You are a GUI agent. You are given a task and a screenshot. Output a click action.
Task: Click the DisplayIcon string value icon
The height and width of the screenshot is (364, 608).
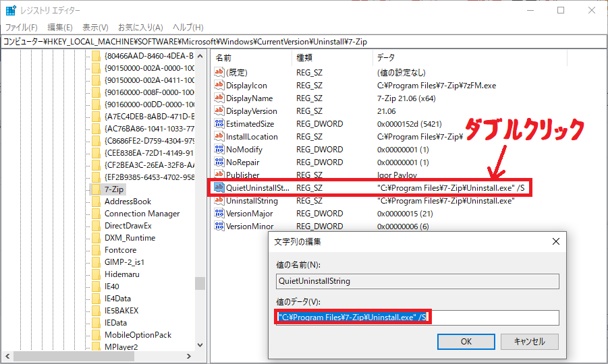point(219,85)
